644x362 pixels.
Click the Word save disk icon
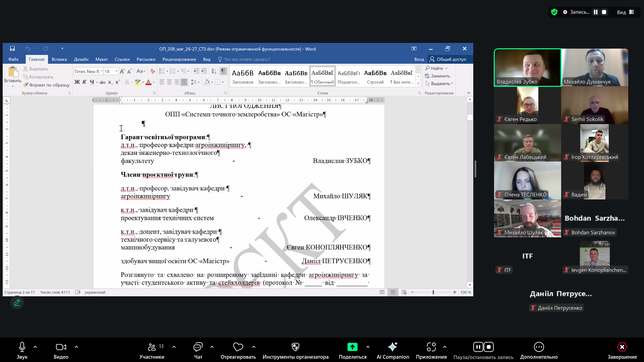(x=12, y=49)
